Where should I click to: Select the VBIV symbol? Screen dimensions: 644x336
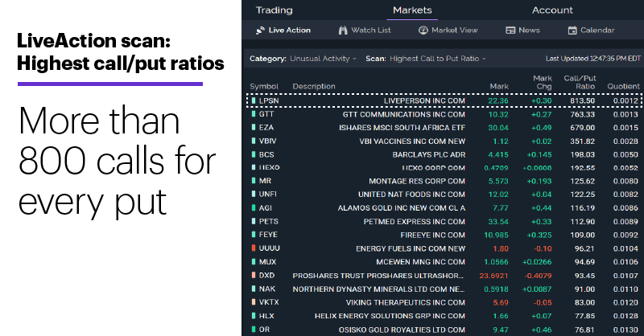(x=267, y=141)
